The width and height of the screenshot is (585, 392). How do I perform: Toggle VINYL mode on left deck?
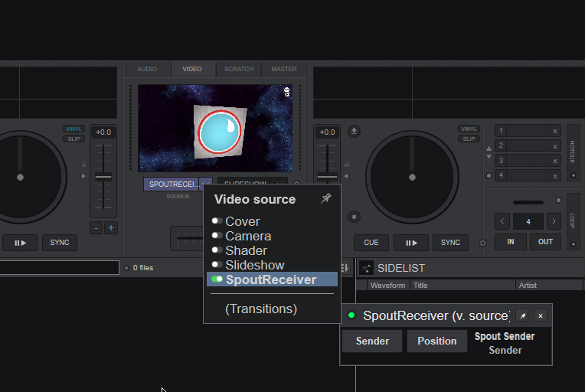(74, 129)
